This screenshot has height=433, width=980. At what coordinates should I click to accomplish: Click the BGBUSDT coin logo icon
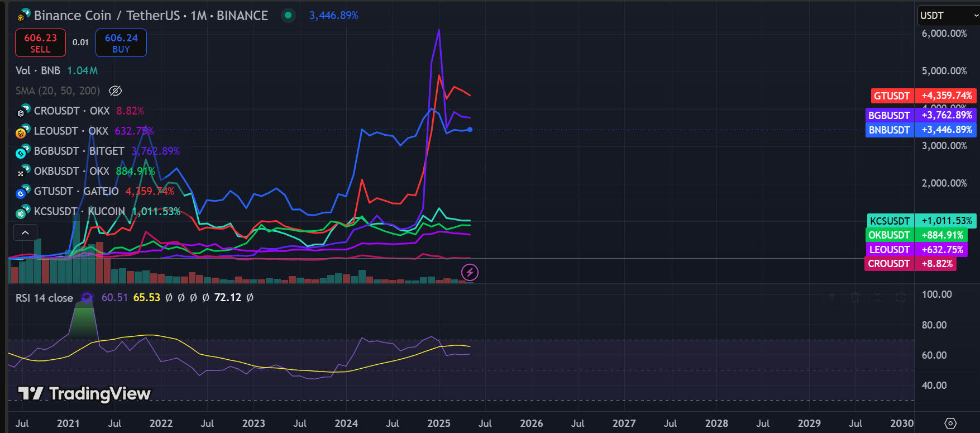pos(22,151)
